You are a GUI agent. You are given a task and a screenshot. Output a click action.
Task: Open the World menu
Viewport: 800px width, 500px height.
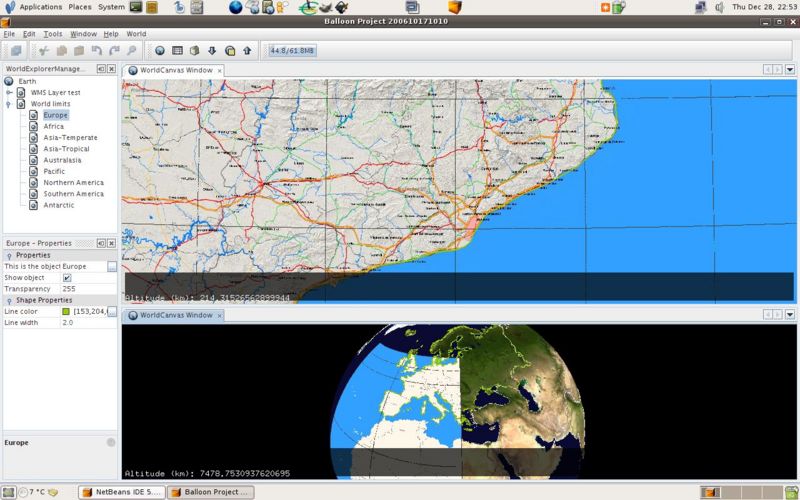(136, 34)
